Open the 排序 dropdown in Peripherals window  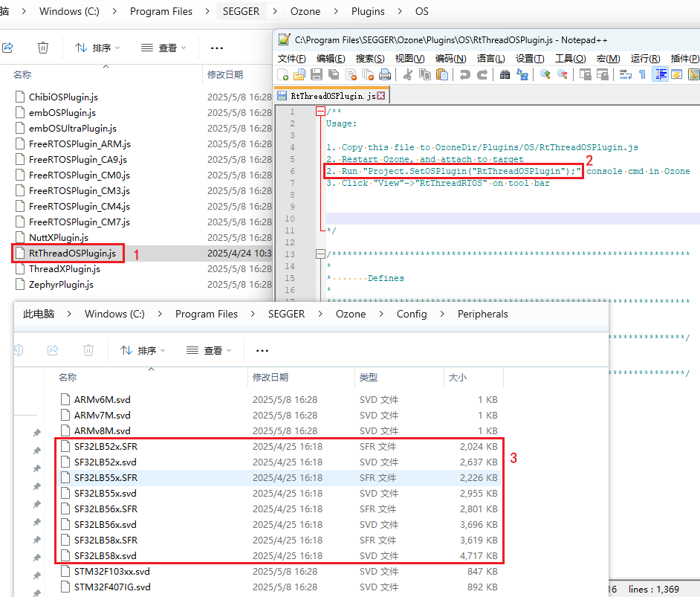143,350
